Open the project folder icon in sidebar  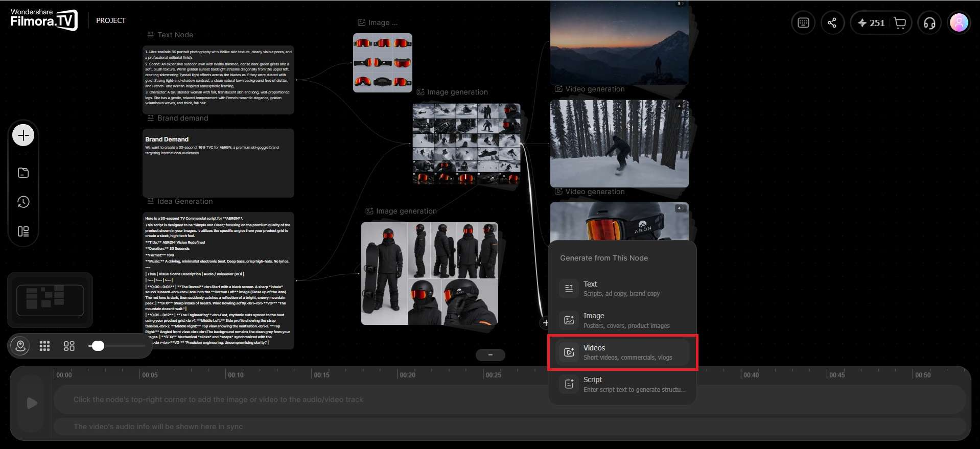tap(23, 173)
